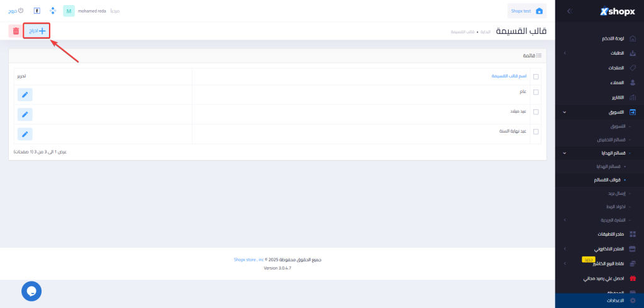Viewport: 644px width, 308px height.
Task: Click the ادراج insert button
Action: (36, 31)
